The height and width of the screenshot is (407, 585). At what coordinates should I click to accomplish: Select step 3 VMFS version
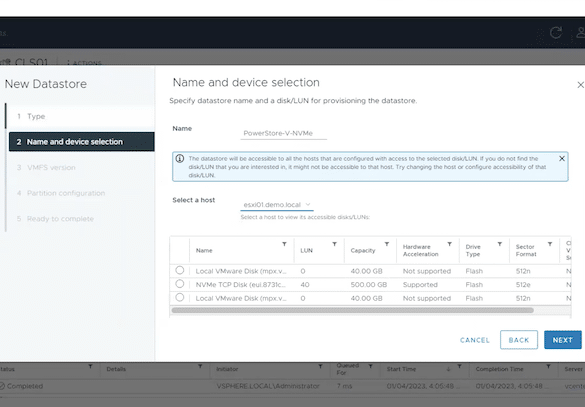point(81,168)
